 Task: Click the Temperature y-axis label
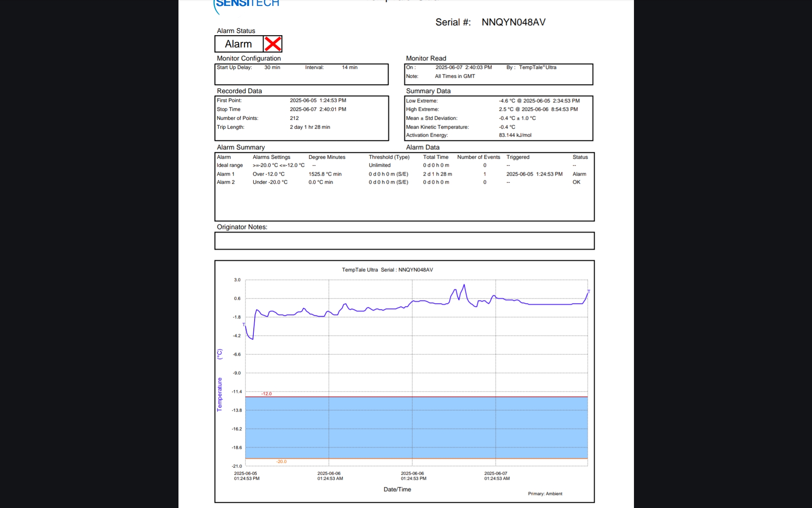coord(219,394)
